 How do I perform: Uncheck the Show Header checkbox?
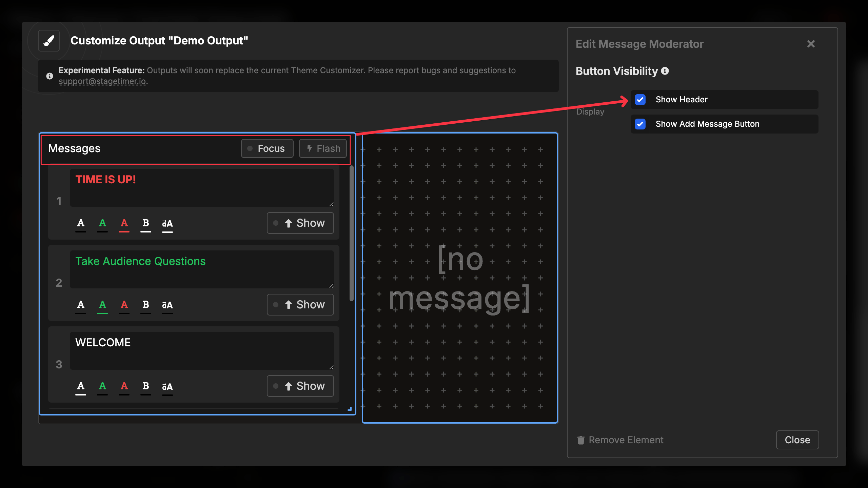[x=640, y=99]
